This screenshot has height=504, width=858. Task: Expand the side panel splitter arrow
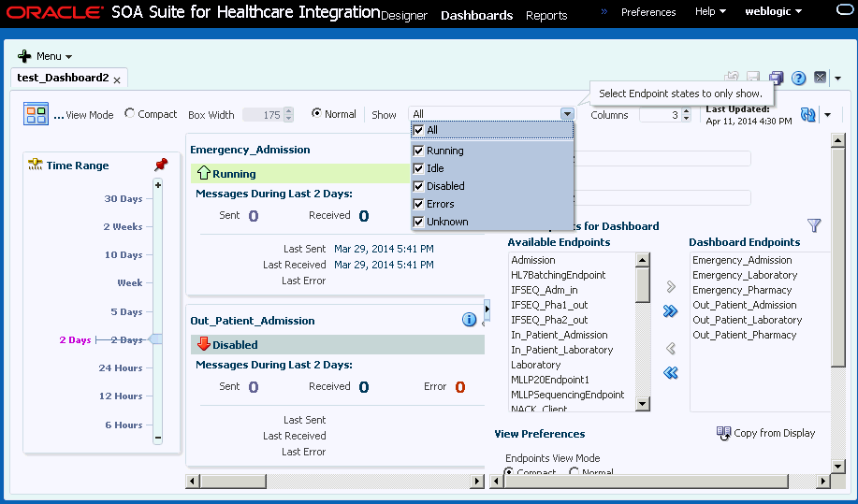487,310
